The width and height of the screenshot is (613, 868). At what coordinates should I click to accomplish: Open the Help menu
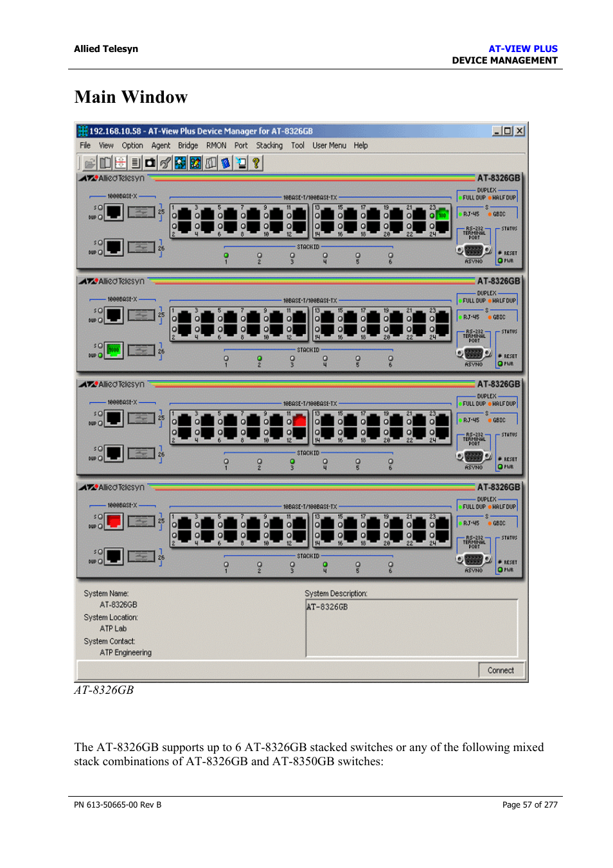click(x=360, y=146)
